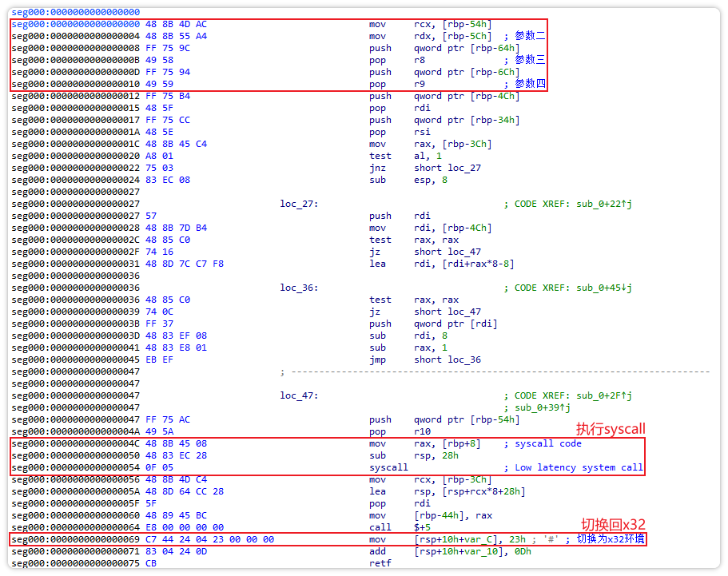Click the loc_36 label definition
Screen dimensions: 728x576
click(299, 288)
